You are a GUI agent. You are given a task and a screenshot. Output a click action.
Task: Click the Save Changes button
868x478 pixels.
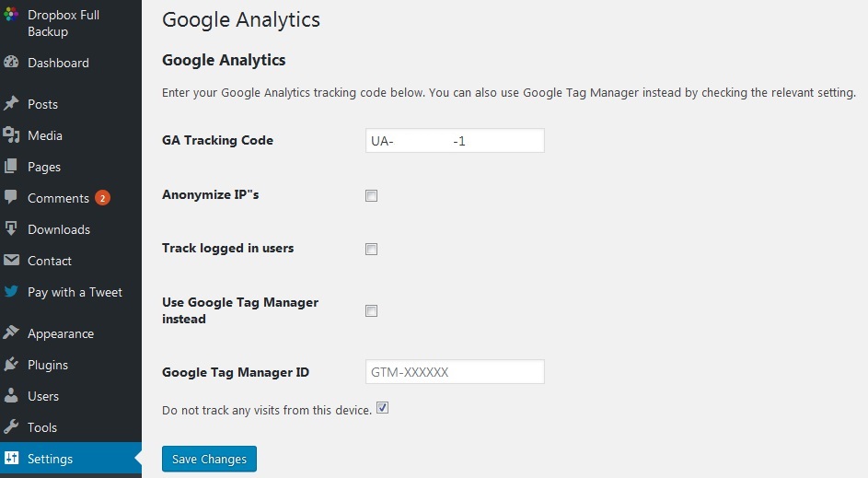tap(209, 459)
